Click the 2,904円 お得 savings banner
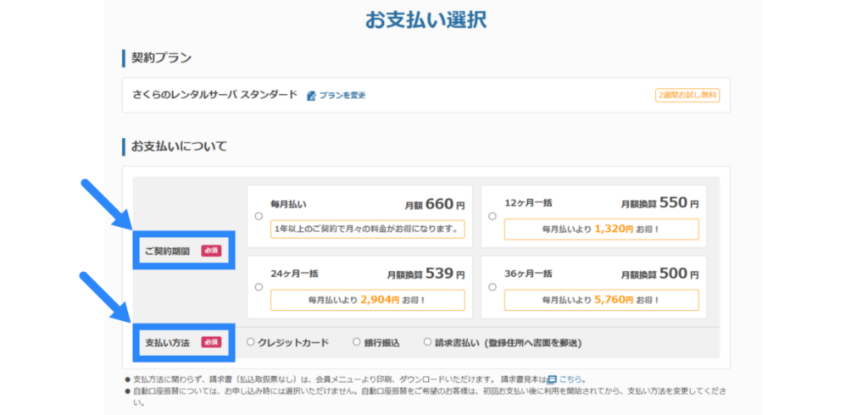 pyautogui.click(x=367, y=300)
